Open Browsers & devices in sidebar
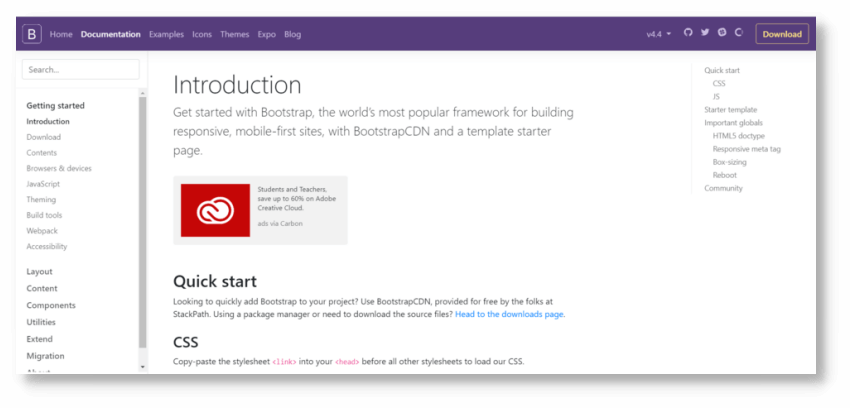The image size is (850, 408). click(x=59, y=169)
